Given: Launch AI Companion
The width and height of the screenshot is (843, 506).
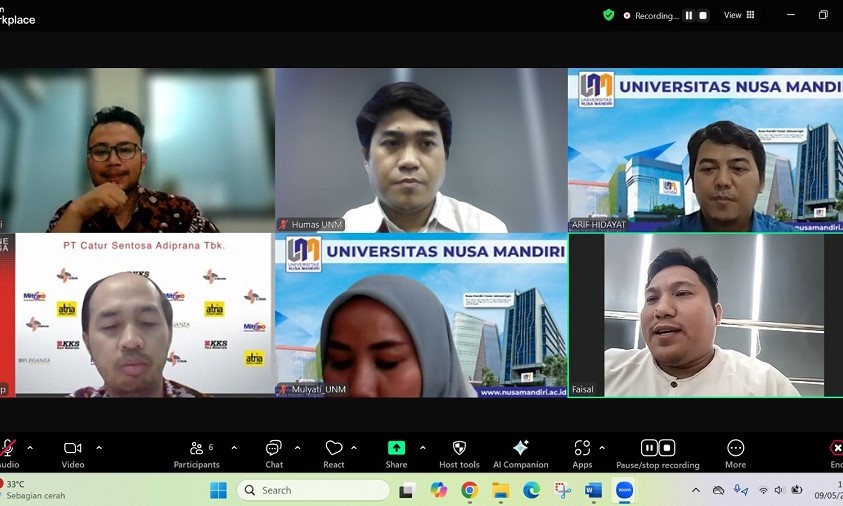Looking at the screenshot, I should 520,454.
